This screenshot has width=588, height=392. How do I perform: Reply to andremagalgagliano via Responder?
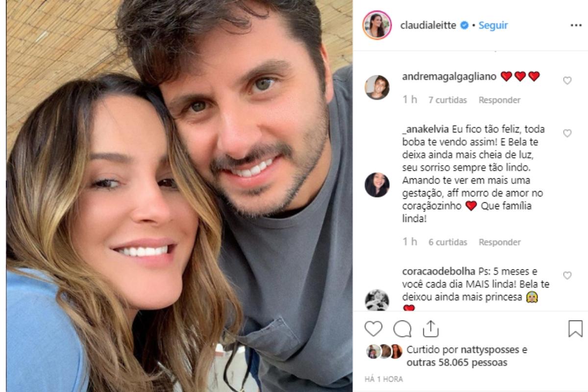click(x=500, y=100)
